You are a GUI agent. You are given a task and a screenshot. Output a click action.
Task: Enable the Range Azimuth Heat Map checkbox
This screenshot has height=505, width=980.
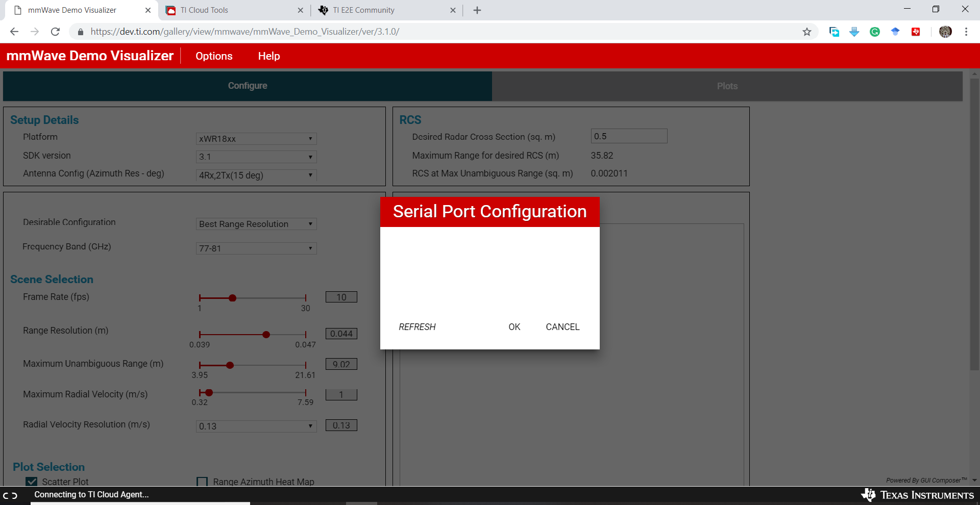point(202,482)
